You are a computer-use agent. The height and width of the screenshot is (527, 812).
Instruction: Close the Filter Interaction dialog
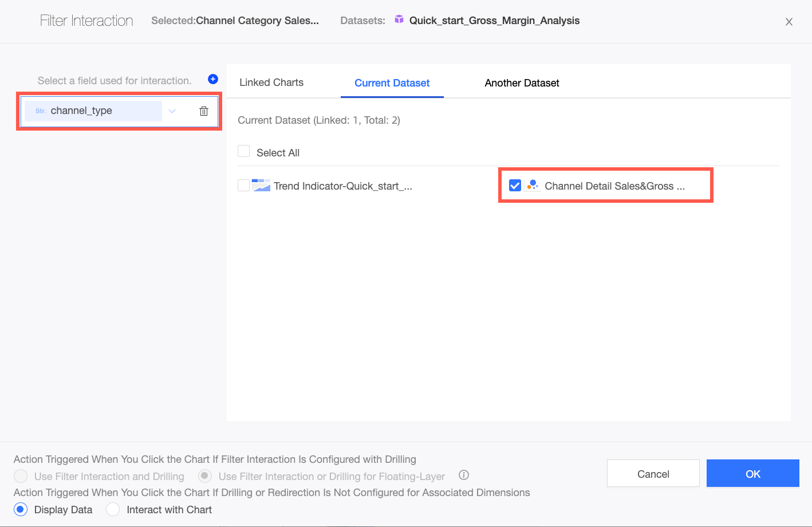click(x=789, y=22)
